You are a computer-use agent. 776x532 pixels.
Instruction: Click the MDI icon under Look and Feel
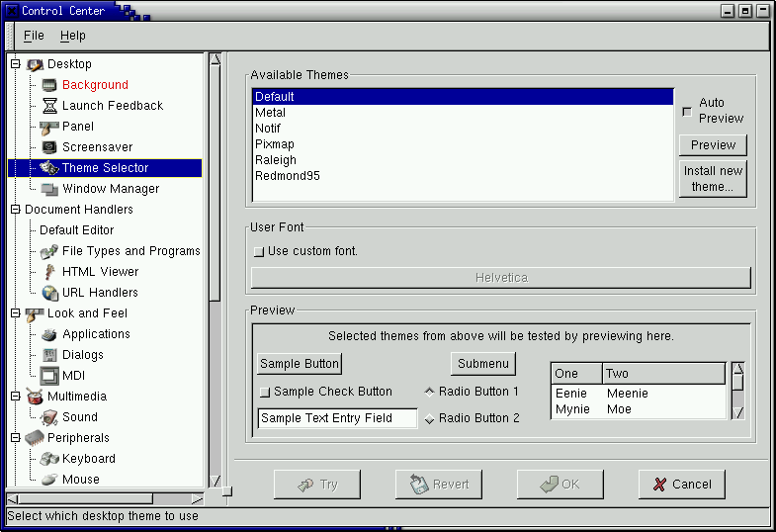(x=49, y=376)
